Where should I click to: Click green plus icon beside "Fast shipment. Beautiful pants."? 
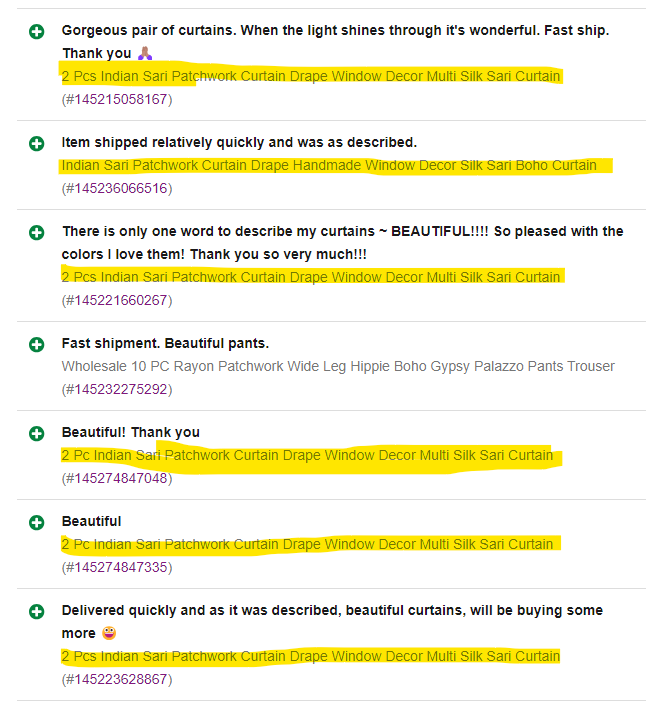pyautogui.click(x=37, y=345)
